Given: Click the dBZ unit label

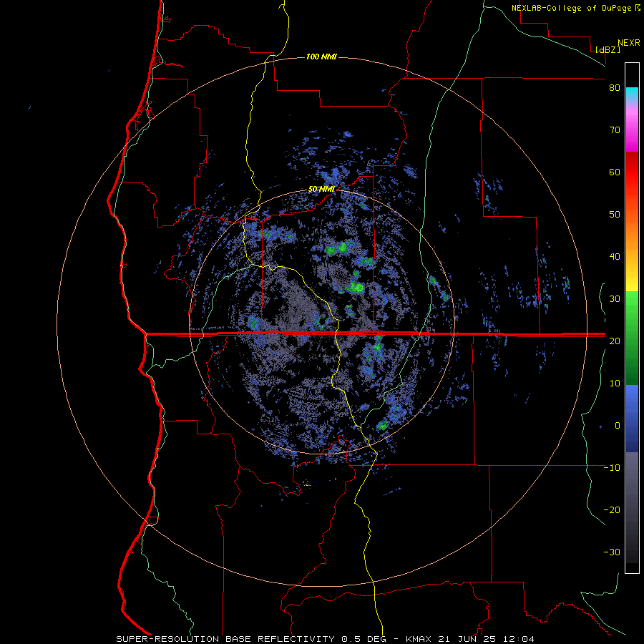Looking at the screenshot, I should (608, 49).
